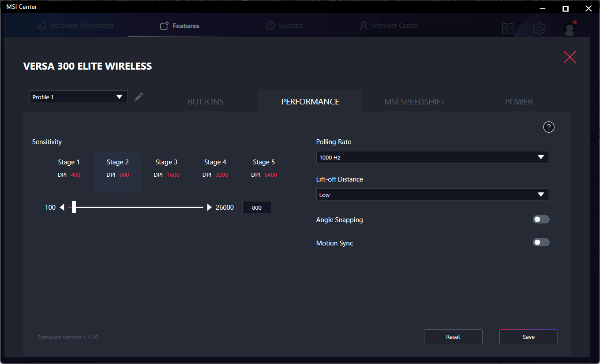This screenshot has height=364, width=600.
Task: Switch to the BUTTONS tab
Action: point(206,102)
